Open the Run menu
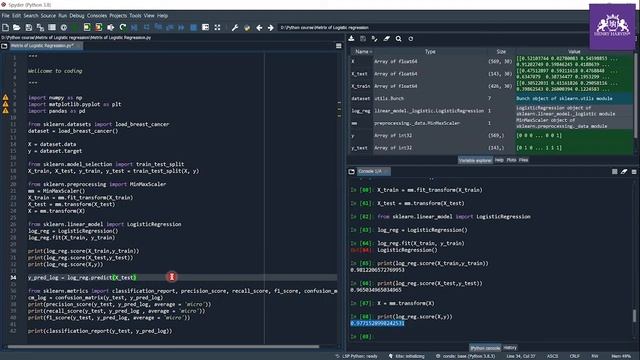 62,16
